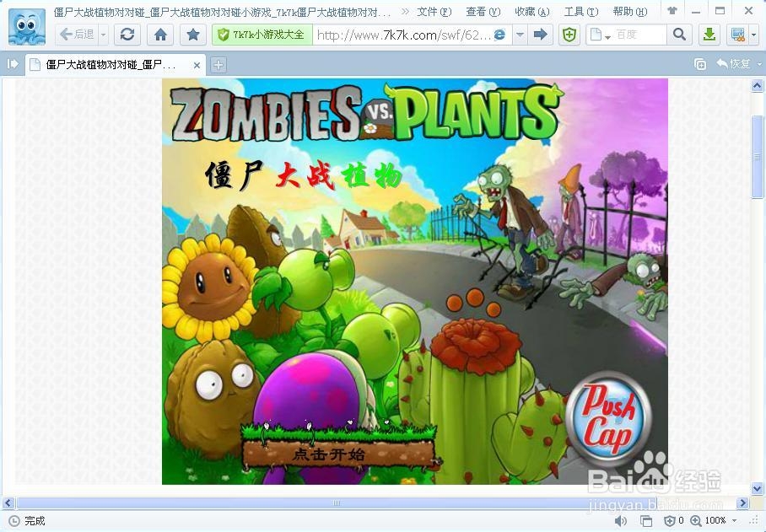
Task: Mute page sound with speaker icon
Action: [620, 521]
